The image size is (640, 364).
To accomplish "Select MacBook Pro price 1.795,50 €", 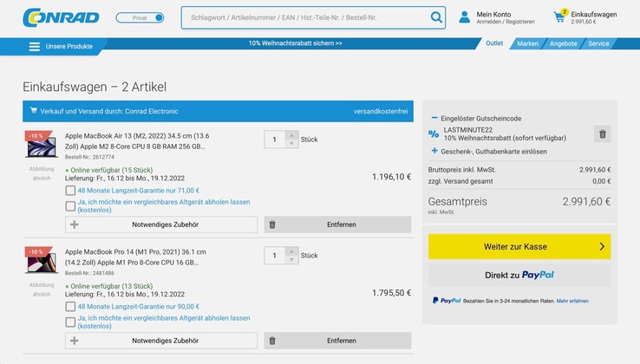I will pos(391,293).
